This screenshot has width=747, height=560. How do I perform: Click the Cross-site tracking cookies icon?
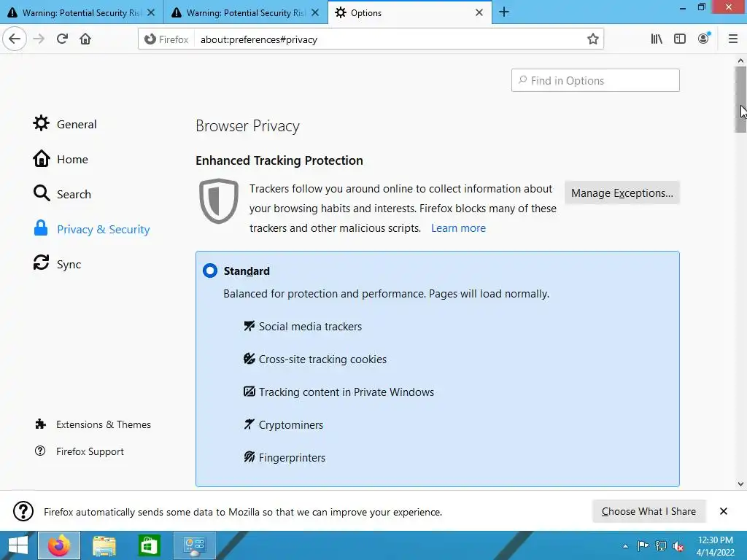coord(249,359)
